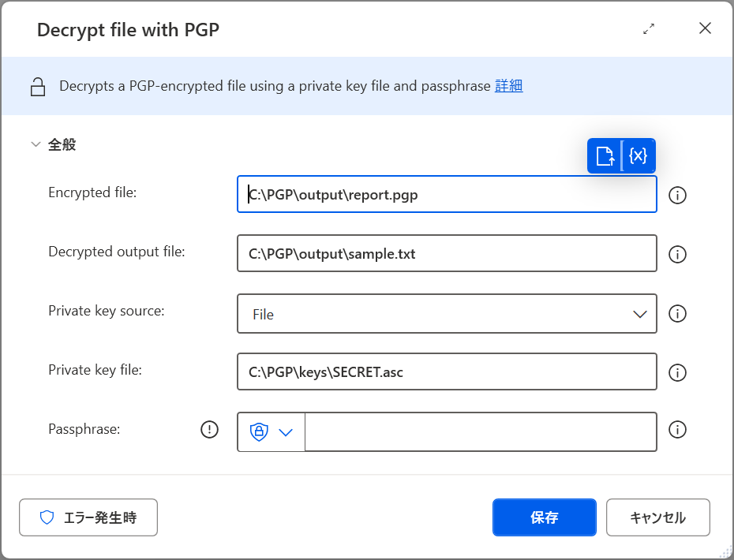Screen dimensions: 734x560
Task: Open the エラー発生時 settings button
Action: (x=88, y=517)
